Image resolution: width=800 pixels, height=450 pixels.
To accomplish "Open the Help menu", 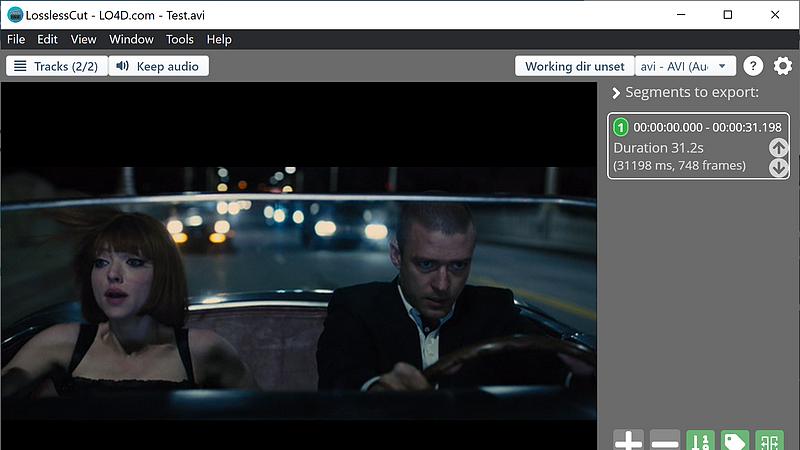I will point(219,39).
